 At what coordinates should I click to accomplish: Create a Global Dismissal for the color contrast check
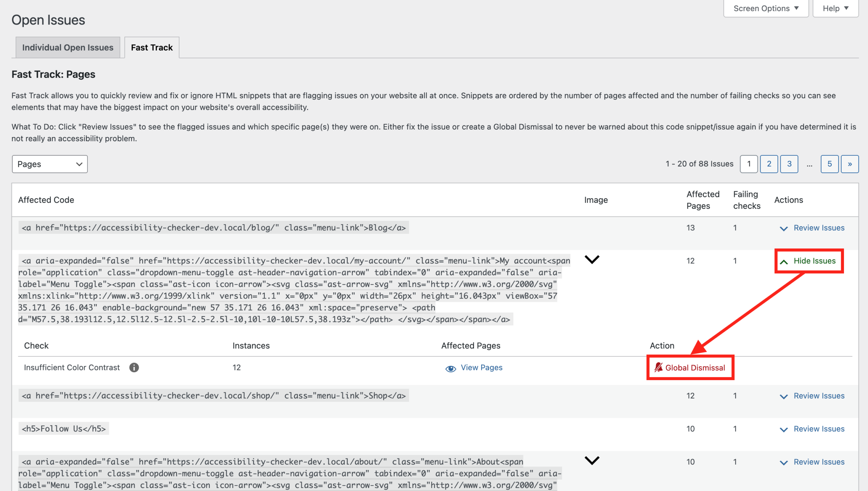(696, 368)
